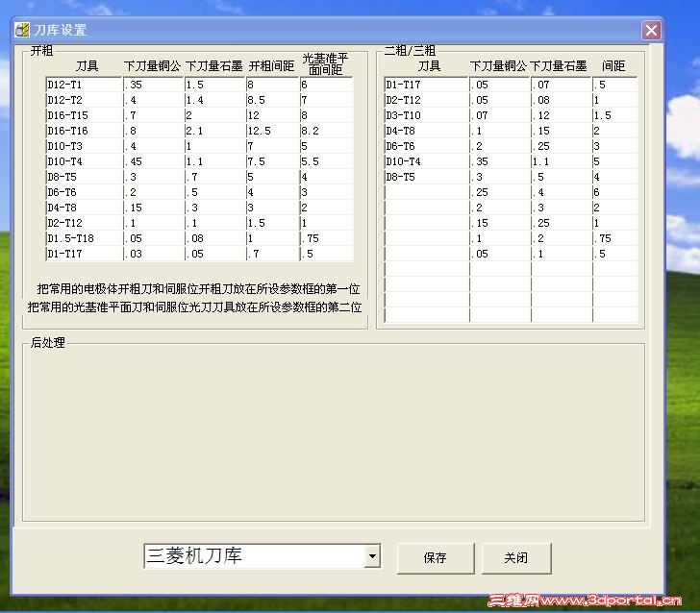Edit 下刀量铜公 value .07 for D3-T10
Screen dimensions: 700x613
pos(500,115)
